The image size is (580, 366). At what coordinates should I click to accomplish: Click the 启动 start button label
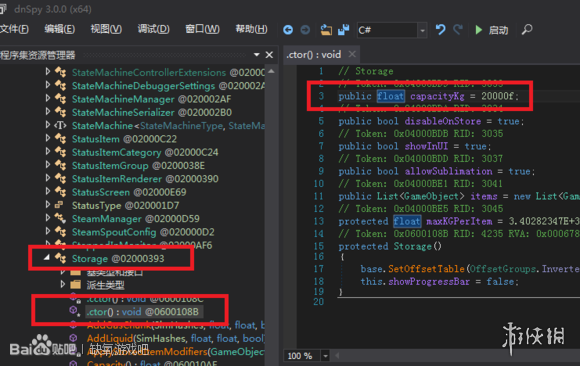tap(498, 30)
